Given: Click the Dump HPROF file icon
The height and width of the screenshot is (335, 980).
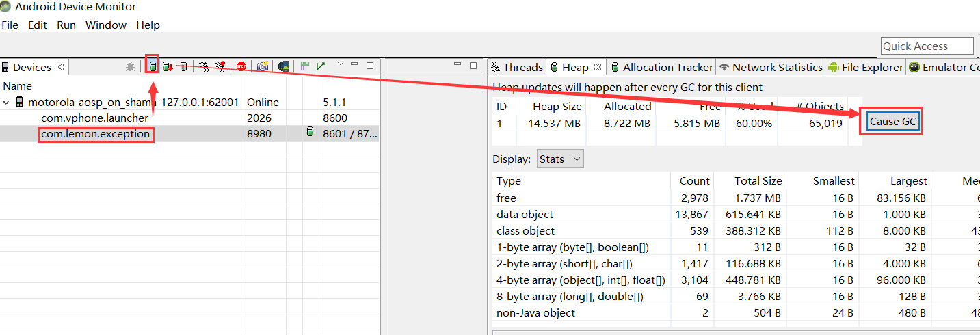Looking at the screenshot, I should point(167,66).
